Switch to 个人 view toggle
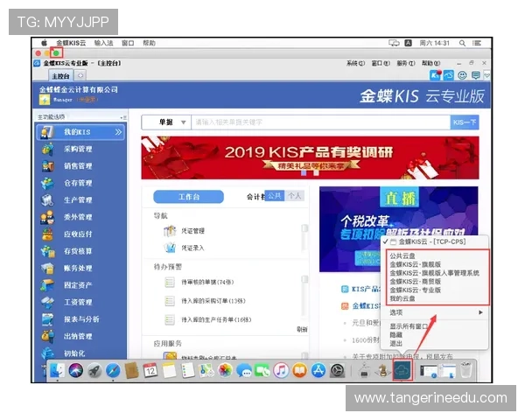 295,196
